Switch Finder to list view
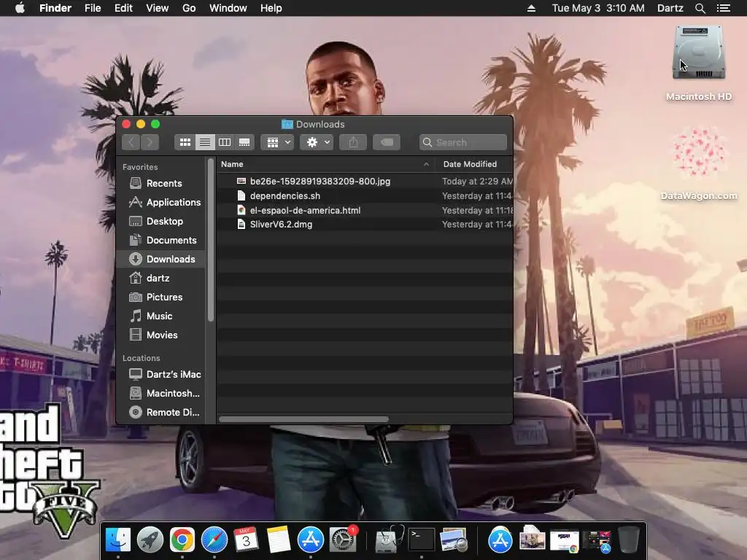 click(x=205, y=142)
